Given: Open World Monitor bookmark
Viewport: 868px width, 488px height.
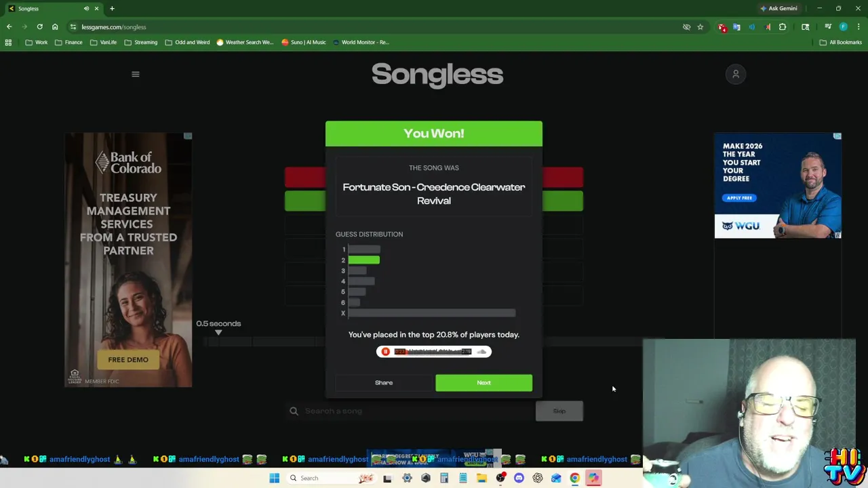Looking at the screenshot, I should tap(360, 42).
